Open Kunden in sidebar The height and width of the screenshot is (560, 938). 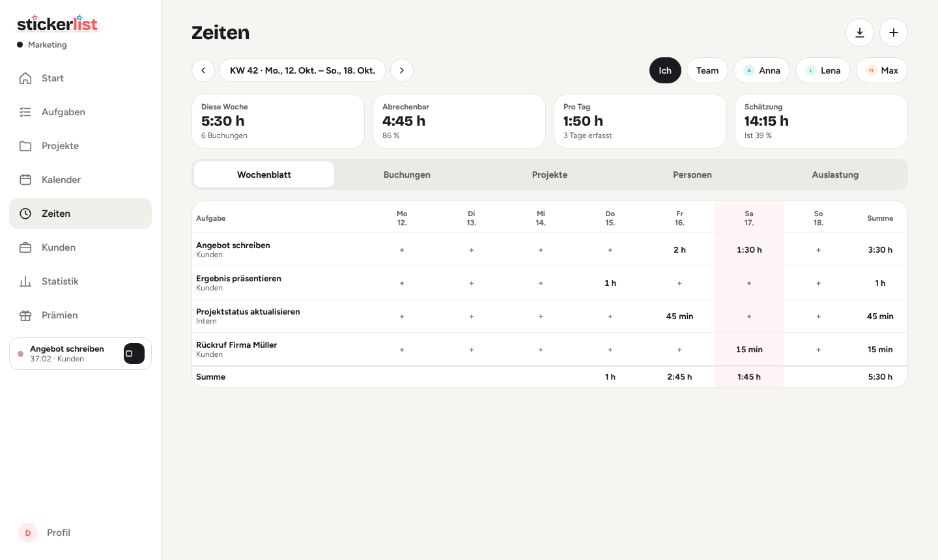tap(80, 247)
